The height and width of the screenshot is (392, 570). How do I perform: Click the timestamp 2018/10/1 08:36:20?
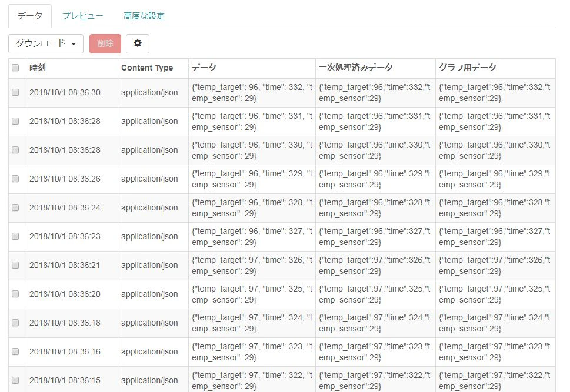pyautogui.click(x=65, y=294)
